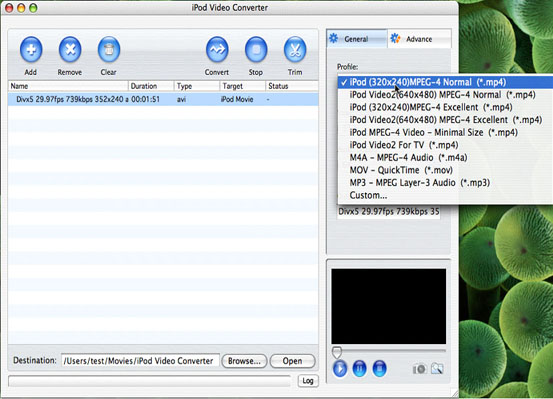Click the window resize grip corner

click(x=455, y=393)
